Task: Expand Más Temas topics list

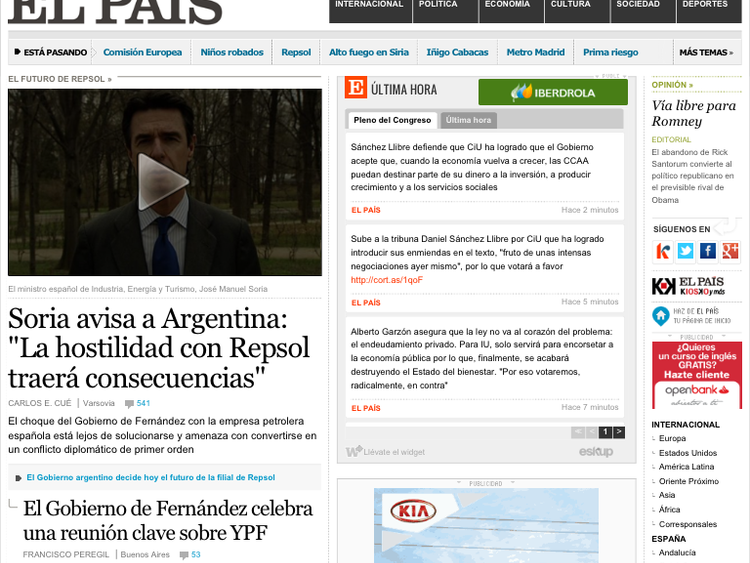Action: 706,52
